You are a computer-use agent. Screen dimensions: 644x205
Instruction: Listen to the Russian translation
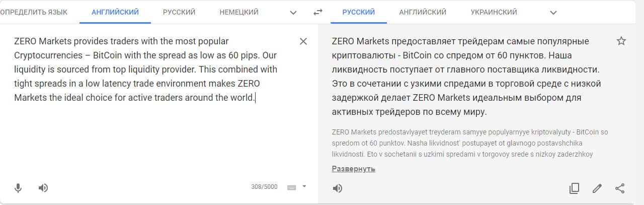338,188
